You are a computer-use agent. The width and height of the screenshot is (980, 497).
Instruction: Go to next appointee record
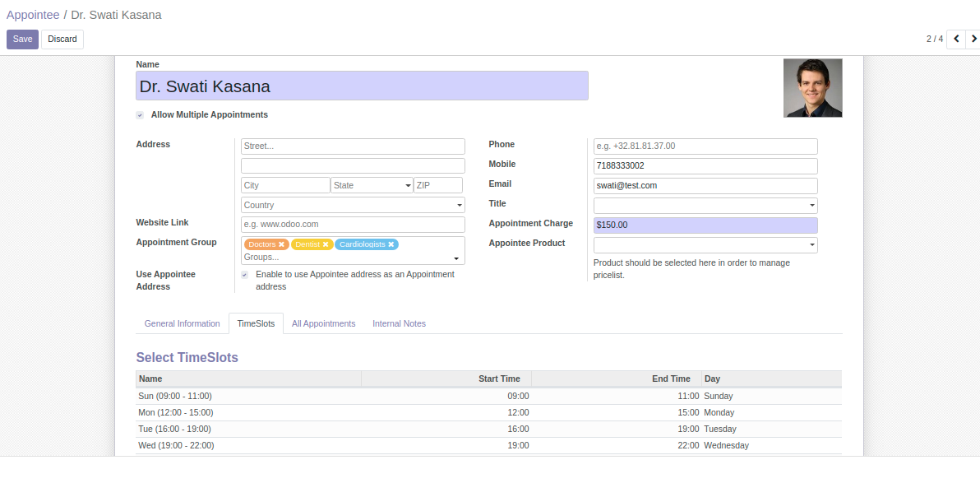[x=973, y=39]
